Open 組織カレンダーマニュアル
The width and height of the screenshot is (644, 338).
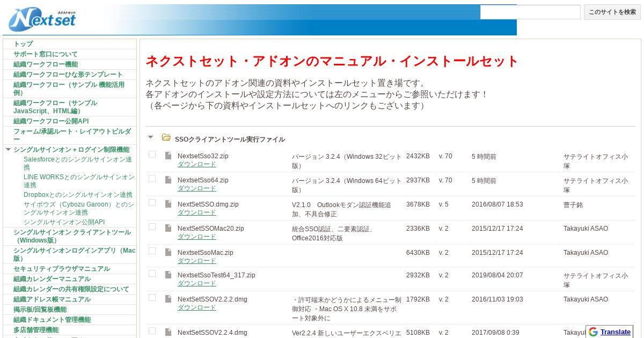click(x=52, y=279)
